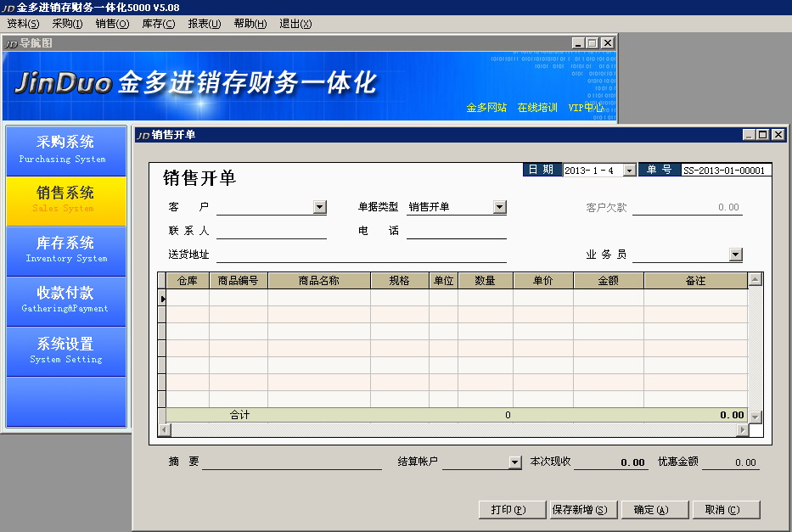Click the 单位 column header
792x532 pixels.
(x=443, y=281)
